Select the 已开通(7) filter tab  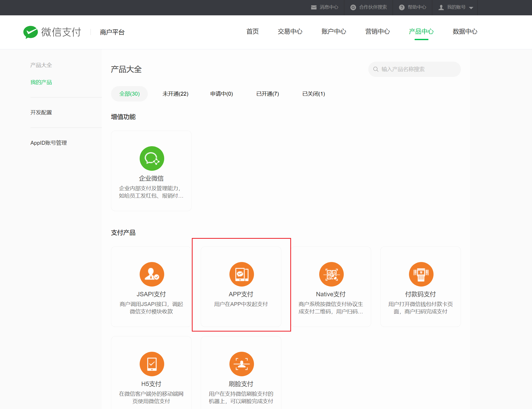268,94
